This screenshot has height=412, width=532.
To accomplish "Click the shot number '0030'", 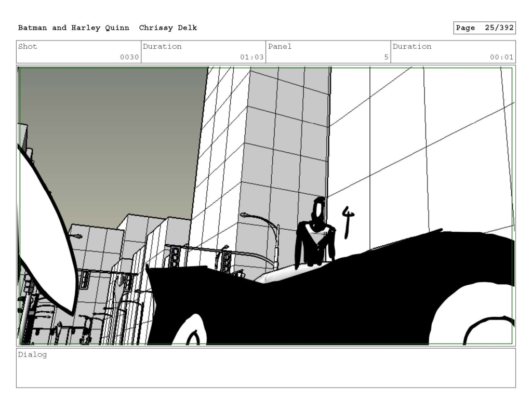I will [129, 57].
